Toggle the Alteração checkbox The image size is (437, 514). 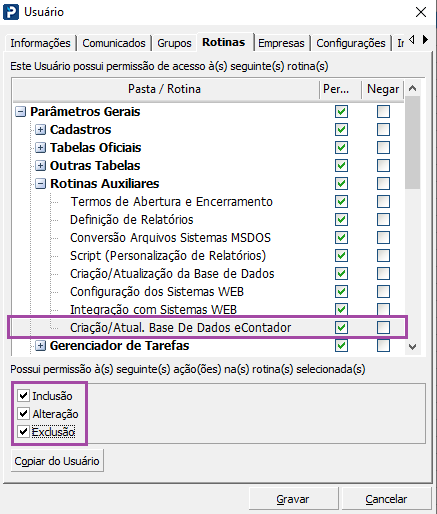click(x=23, y=414)
